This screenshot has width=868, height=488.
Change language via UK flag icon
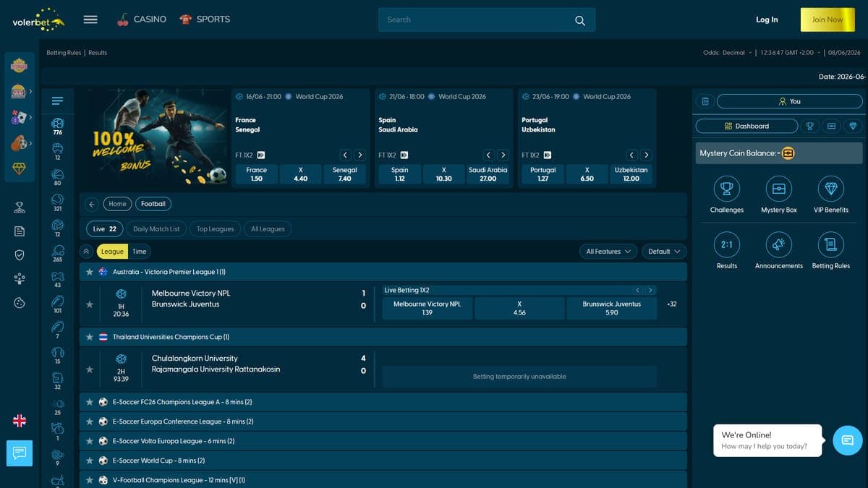click(x=20, y=421)
